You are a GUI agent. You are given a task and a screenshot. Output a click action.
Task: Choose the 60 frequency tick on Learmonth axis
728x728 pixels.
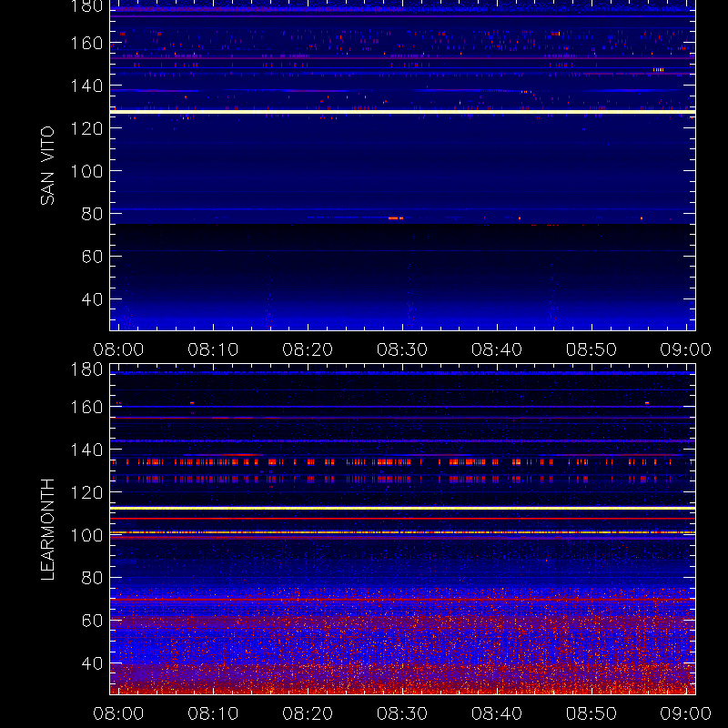pyautogui.click(x=93, y=621)
